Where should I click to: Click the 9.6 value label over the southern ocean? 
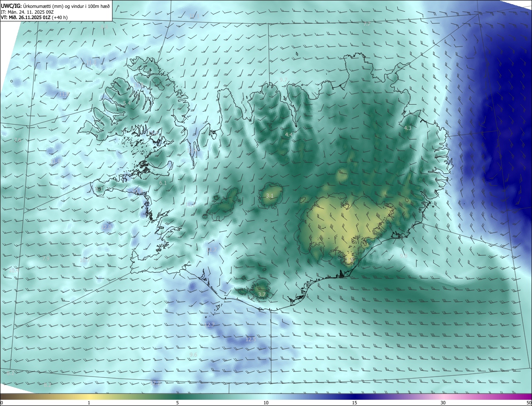click(x=193, y=355)
